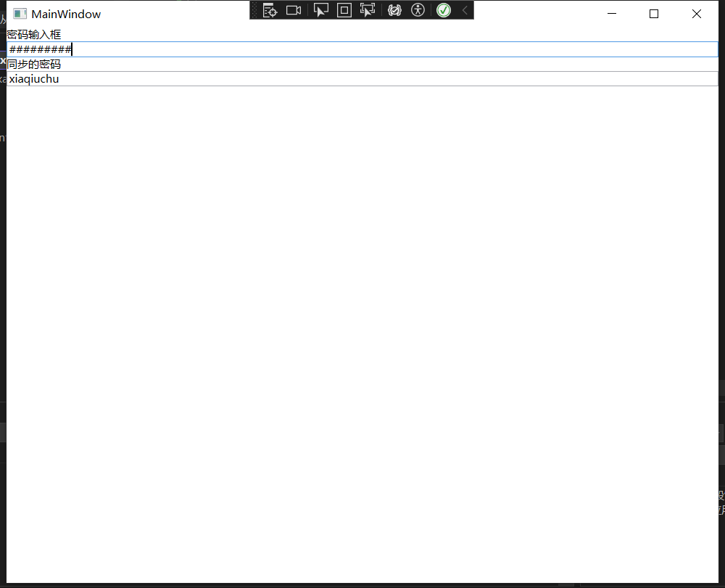The width and height of the screenshot is (725, 588).
Task: Close the MainWindow window
Action: click(696, 14)
